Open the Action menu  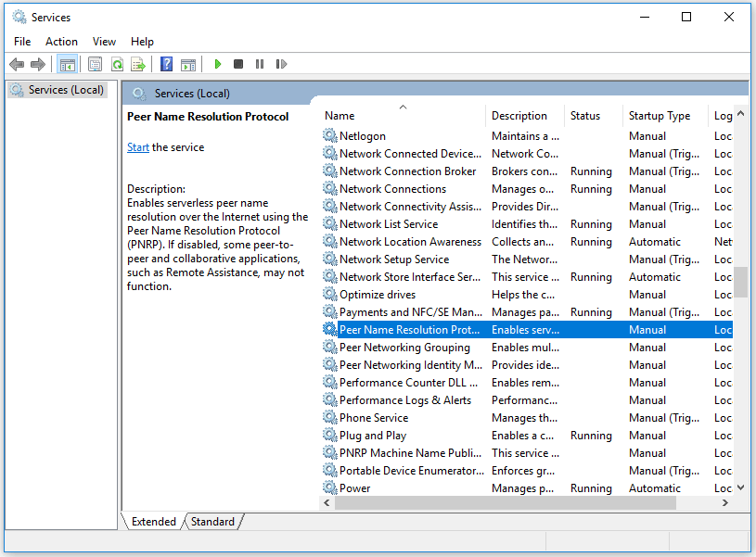pyautogui.click(x=61, y=41)
